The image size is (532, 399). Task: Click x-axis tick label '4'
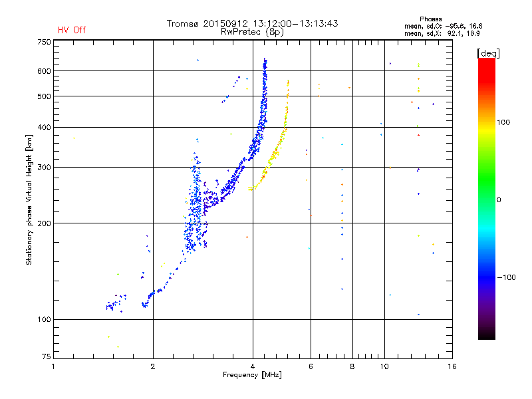pos(253,366)
